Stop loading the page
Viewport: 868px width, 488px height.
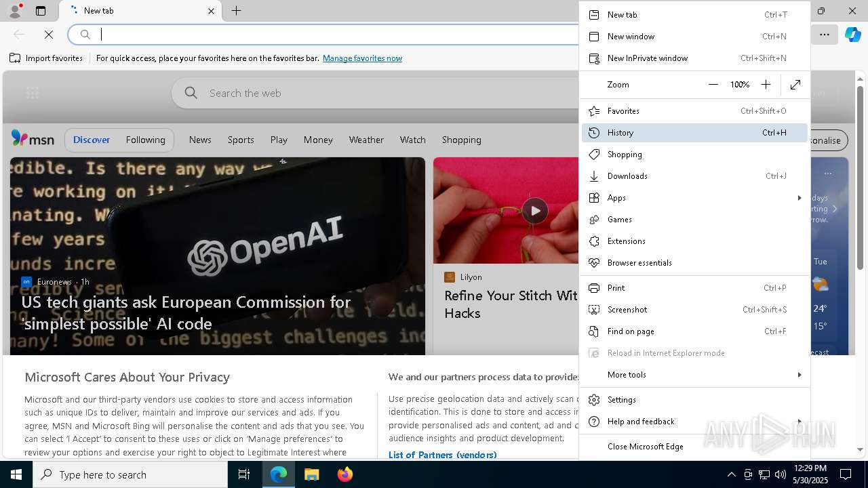click(49, 35)
